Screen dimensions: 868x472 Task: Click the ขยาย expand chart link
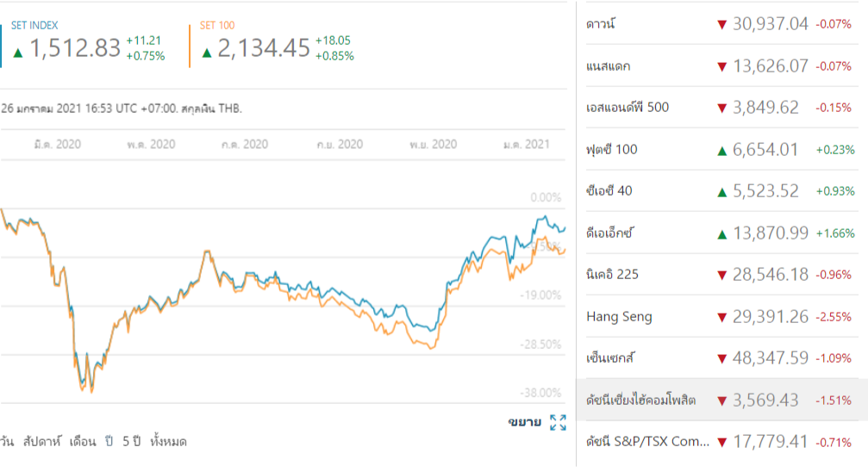(x=524, y=422)
